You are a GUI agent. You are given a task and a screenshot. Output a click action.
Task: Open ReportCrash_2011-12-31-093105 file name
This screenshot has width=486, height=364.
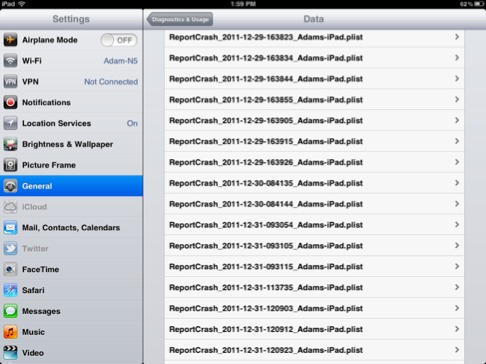pos(266,246)
